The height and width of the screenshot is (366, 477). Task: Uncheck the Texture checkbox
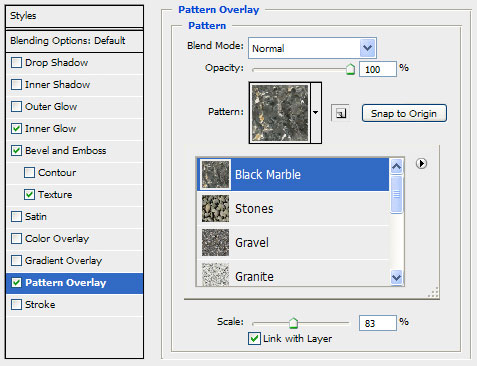point(29,195)
